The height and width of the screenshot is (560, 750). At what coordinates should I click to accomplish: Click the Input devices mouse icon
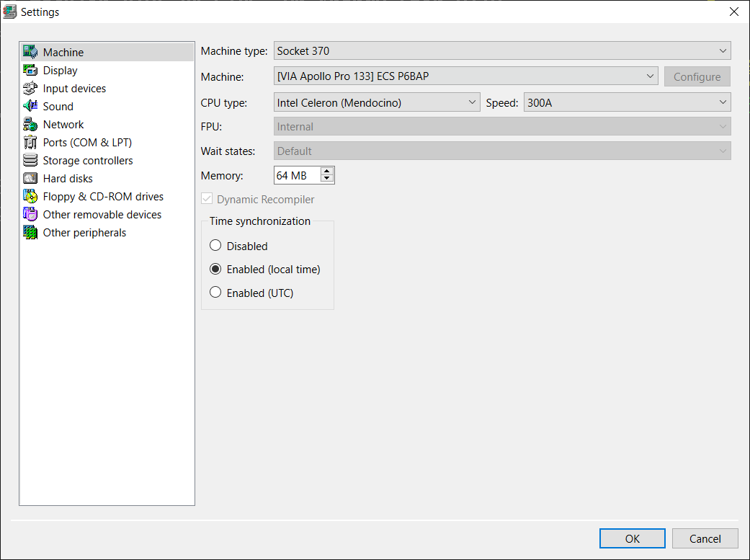coord(30,89)
